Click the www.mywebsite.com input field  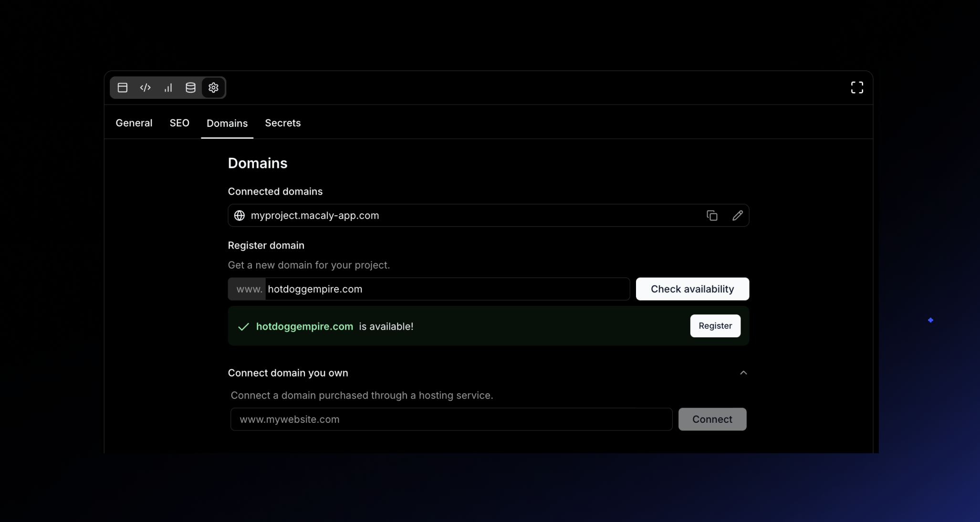pos(451,419)
